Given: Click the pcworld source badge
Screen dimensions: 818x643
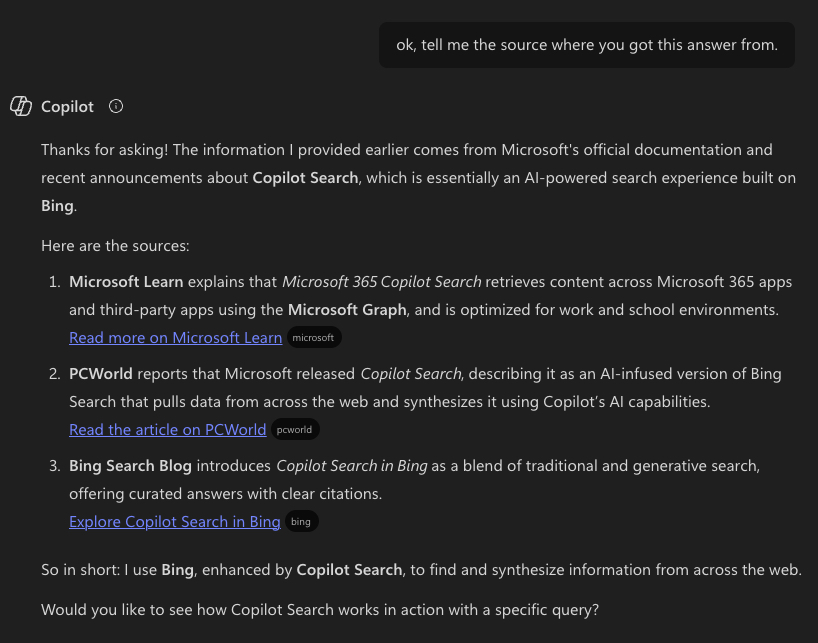Looking at the screenshot, I should pos(294,430).
